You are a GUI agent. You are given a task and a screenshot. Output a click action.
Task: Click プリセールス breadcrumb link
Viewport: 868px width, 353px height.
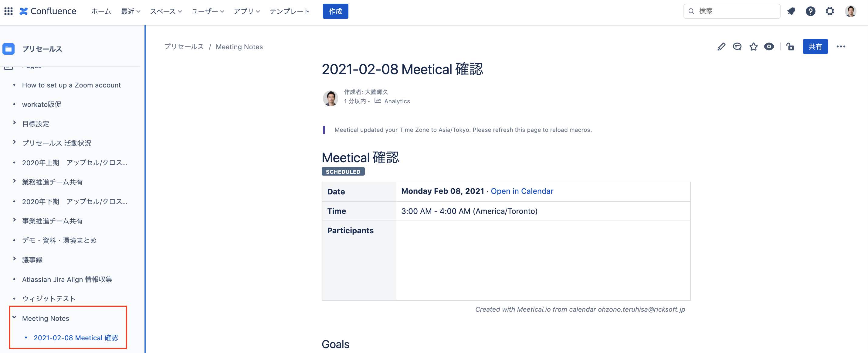pos(184,46)
